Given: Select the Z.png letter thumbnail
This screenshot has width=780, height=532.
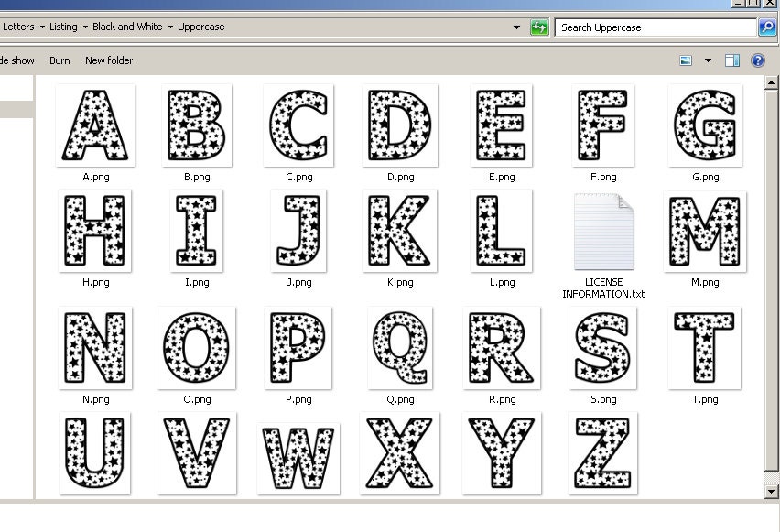Looking at the screenshot, I should [601, 453].
